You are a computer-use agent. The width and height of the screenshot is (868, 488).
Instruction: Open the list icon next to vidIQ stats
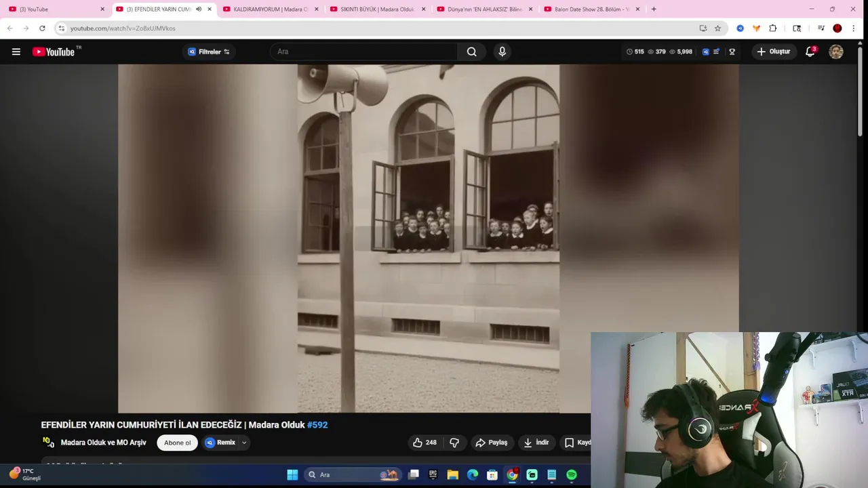pyautogui.click(x=717, y=52)
